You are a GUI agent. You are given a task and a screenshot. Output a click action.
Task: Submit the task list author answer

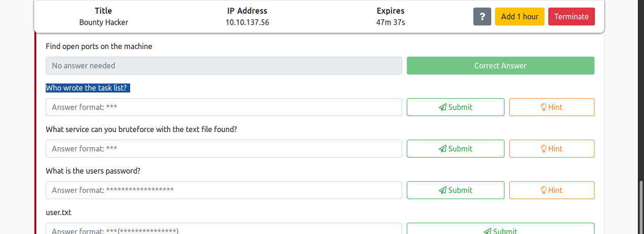pos(455,107)
